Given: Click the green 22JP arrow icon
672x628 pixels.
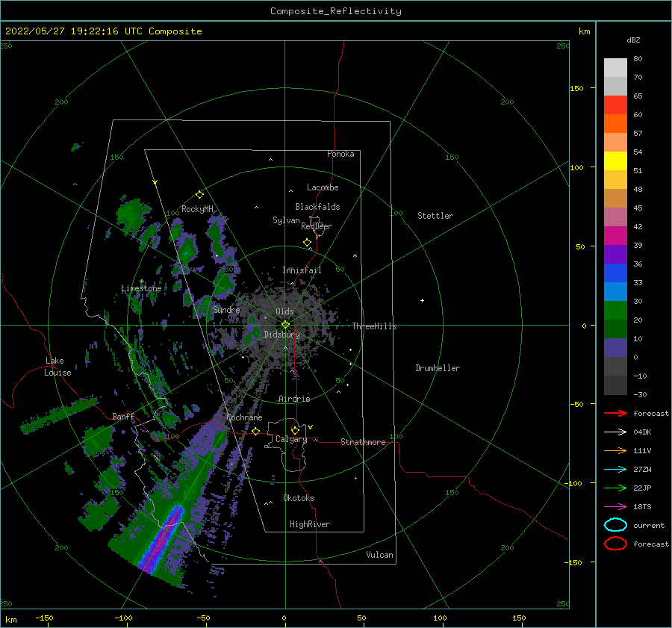Looking at the screenshot, I should [x=615, y=488].
